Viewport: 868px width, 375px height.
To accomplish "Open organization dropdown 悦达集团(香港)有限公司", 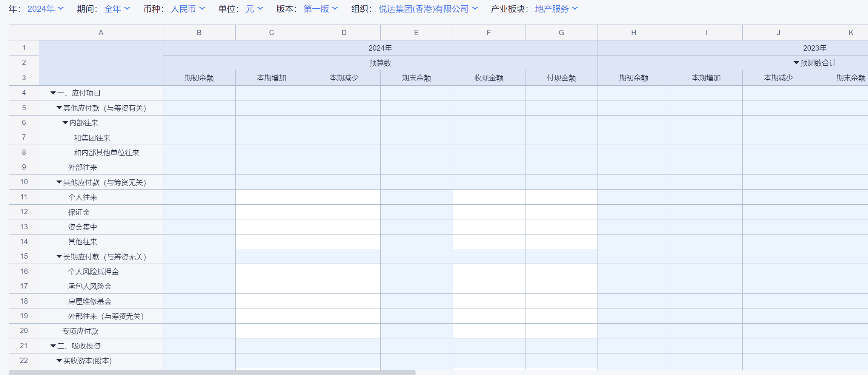I will pos(428,9).
